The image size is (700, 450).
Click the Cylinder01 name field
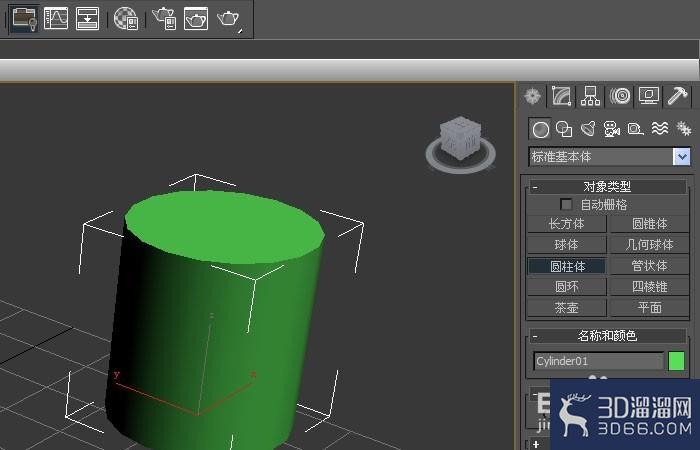(x=599, y=361)
